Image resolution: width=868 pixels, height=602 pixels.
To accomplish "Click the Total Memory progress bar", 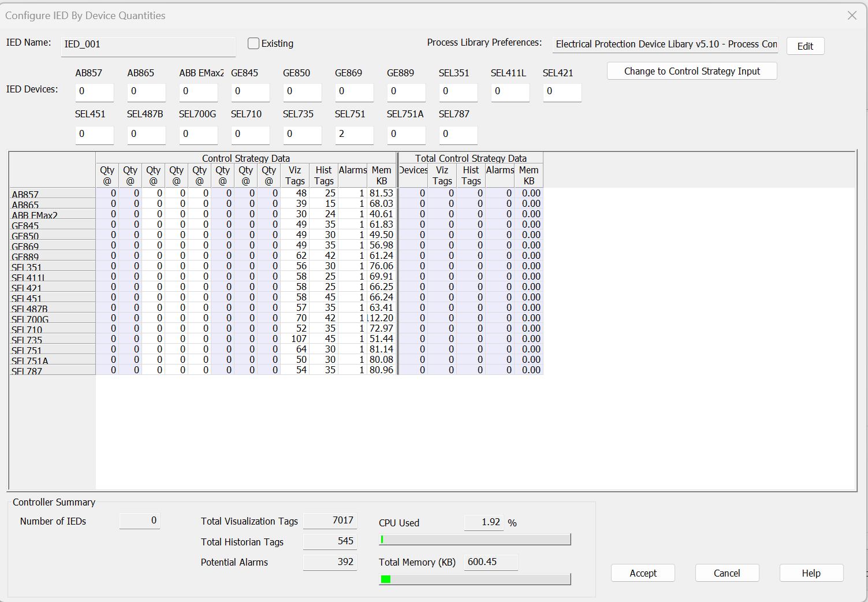I will [x=475, y=579].
